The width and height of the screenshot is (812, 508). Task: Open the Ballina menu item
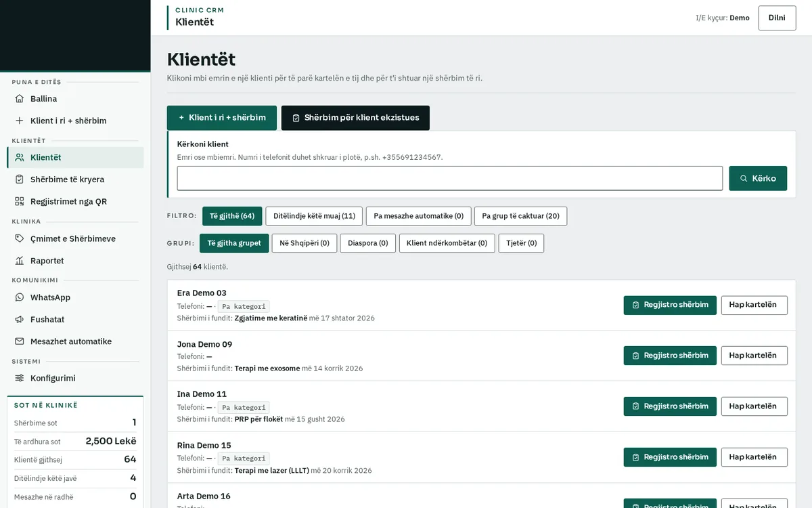pyautogui.click(x=75, y=99)
